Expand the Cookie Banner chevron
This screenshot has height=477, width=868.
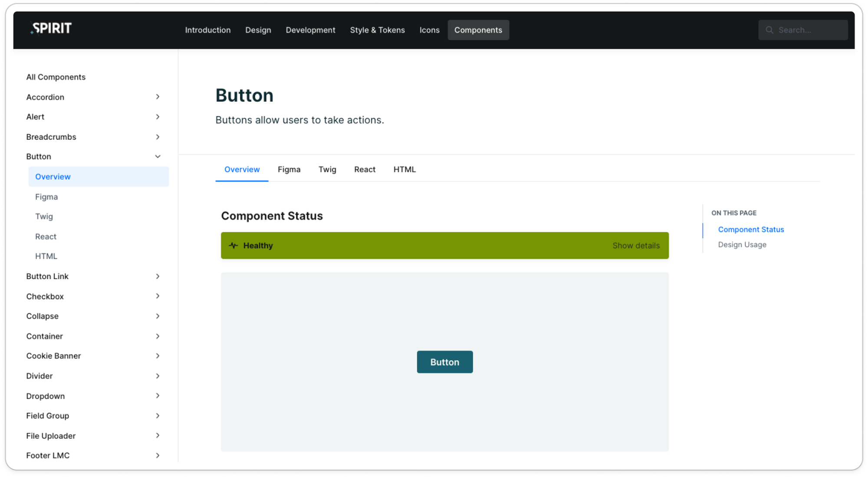[158, 356]
